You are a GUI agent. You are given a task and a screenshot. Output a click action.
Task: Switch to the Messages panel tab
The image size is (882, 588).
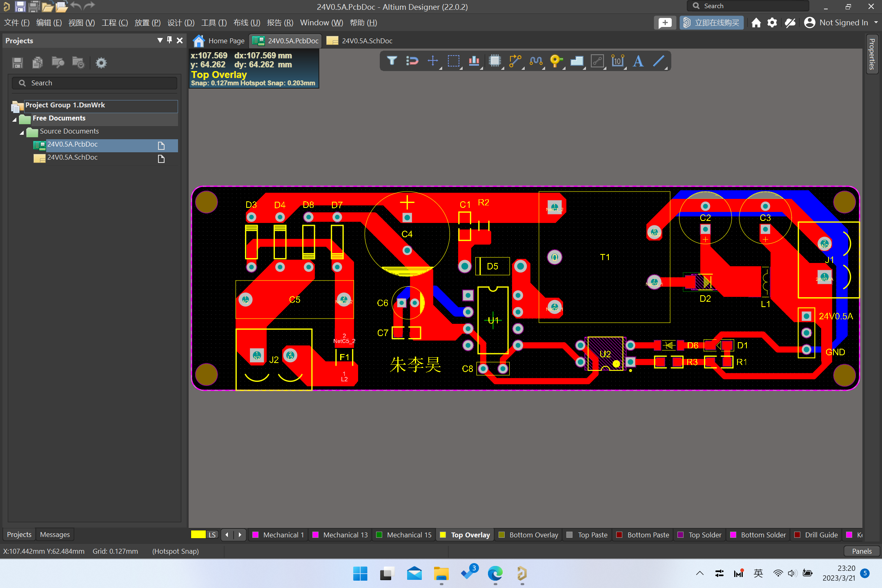point(55,534)
